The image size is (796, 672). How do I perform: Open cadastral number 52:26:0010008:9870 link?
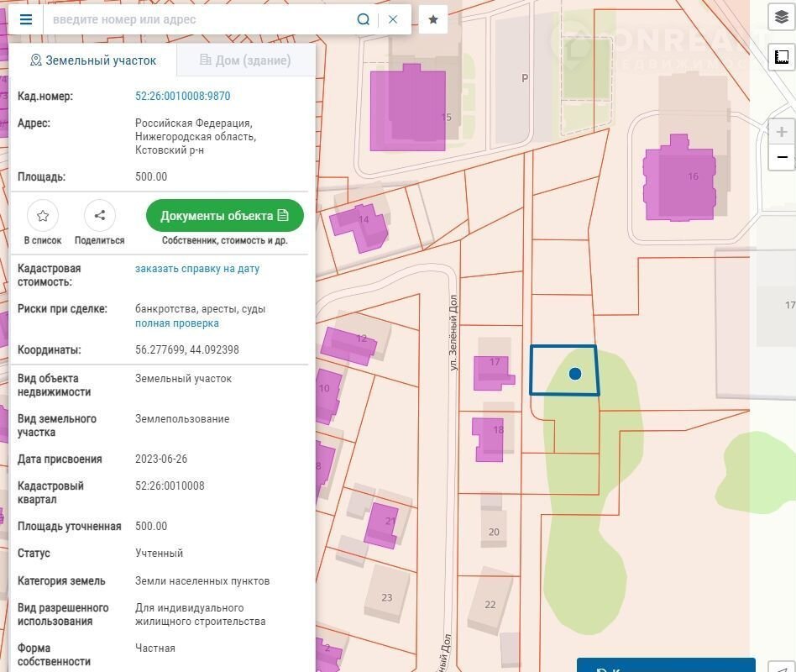pyautogui.click(x=182, y=97)
